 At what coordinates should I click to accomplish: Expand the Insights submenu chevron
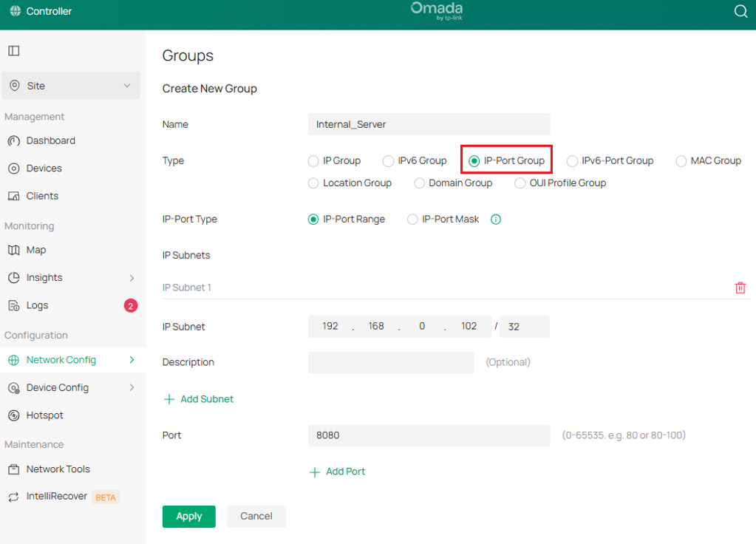point(132,278)
